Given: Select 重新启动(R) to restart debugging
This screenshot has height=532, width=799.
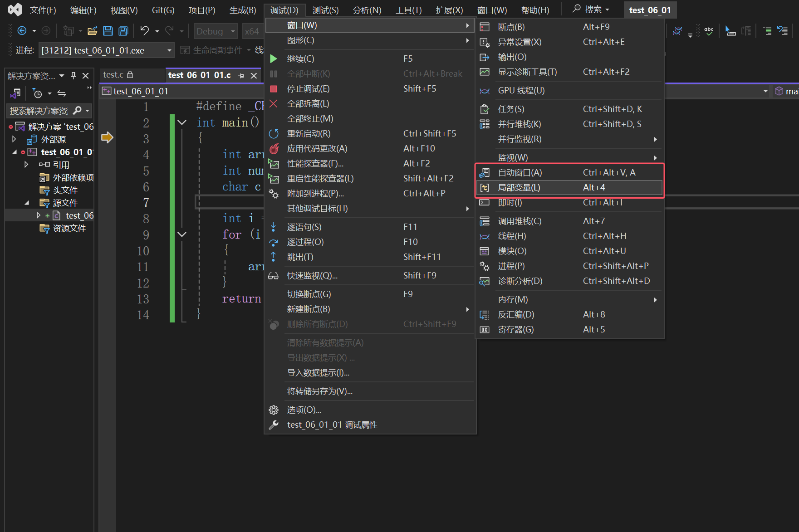Looking at the screenshot, I should [x=370, y=133].
